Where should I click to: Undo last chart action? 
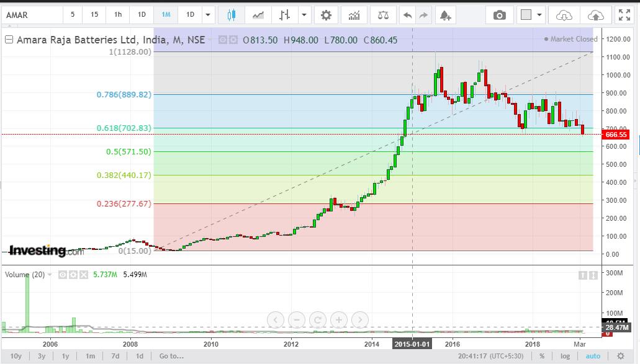(407, 15)
